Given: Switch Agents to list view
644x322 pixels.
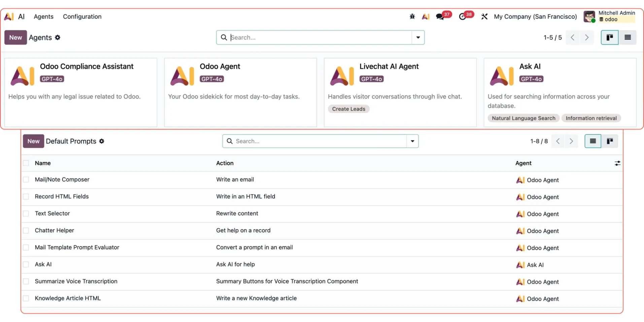Looking at the screenshot, I should click(628, 37).
